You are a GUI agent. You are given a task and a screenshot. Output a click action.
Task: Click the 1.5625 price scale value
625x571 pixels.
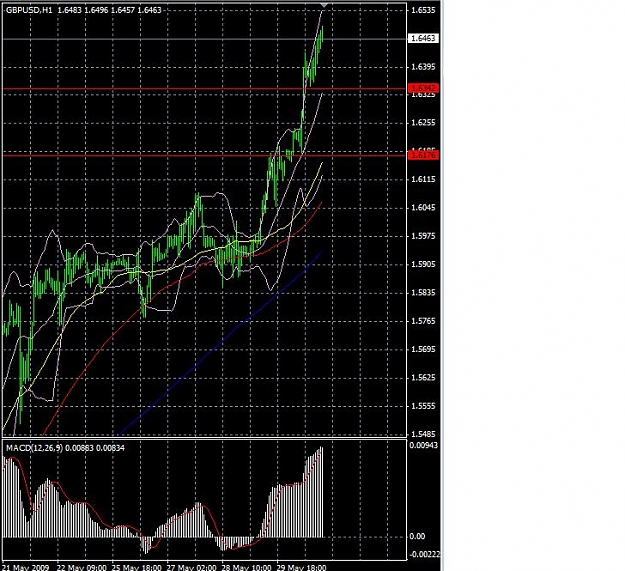tap(423, 377)
